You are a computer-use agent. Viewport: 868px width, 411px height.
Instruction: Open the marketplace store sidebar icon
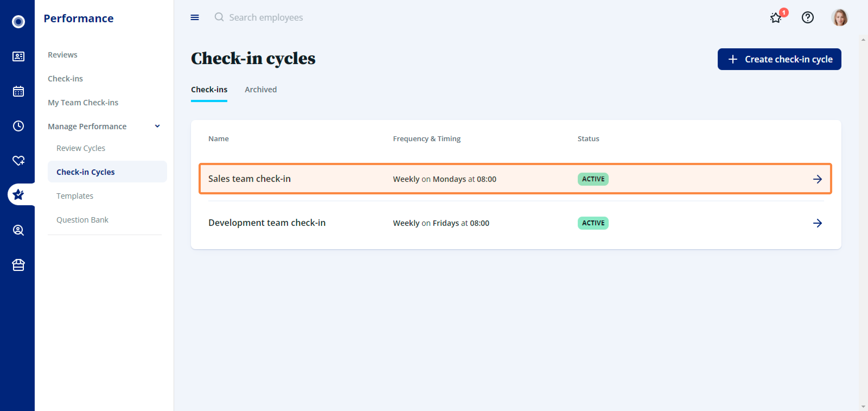click(x=18, y=265)
